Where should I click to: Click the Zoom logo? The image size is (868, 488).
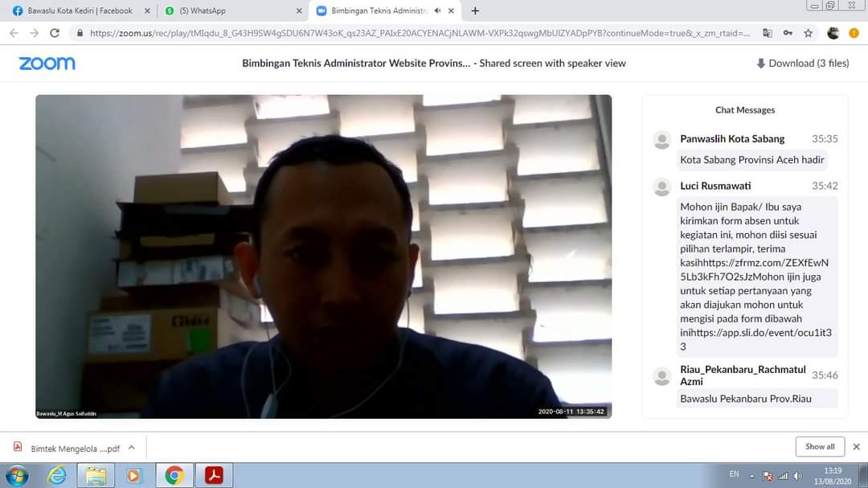[x=47, y=64]
